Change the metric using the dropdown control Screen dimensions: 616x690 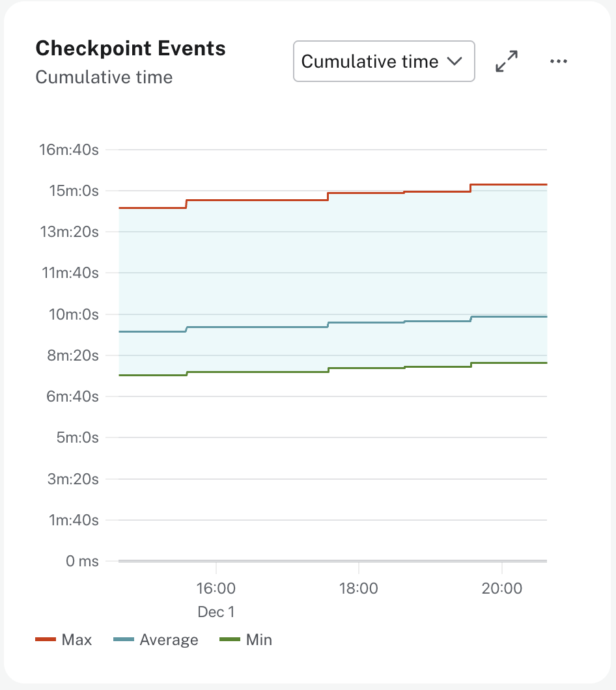click(384, 61)
